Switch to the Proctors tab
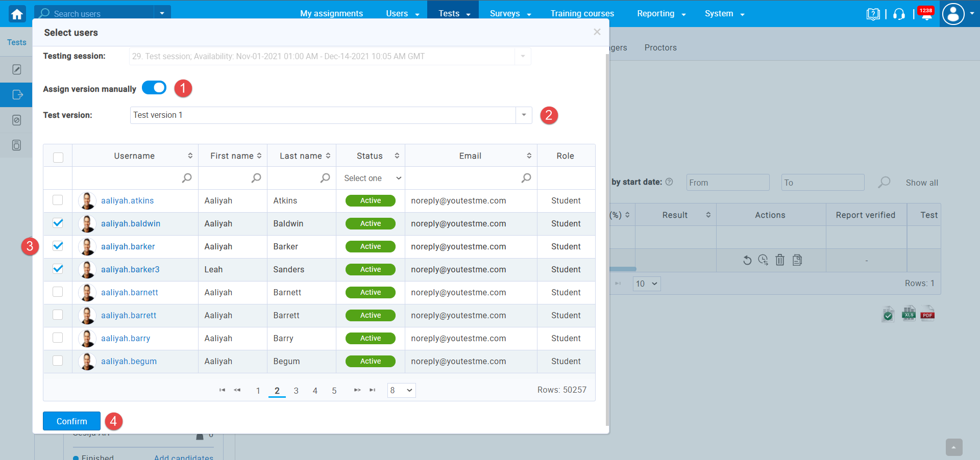 coord(660,47)
